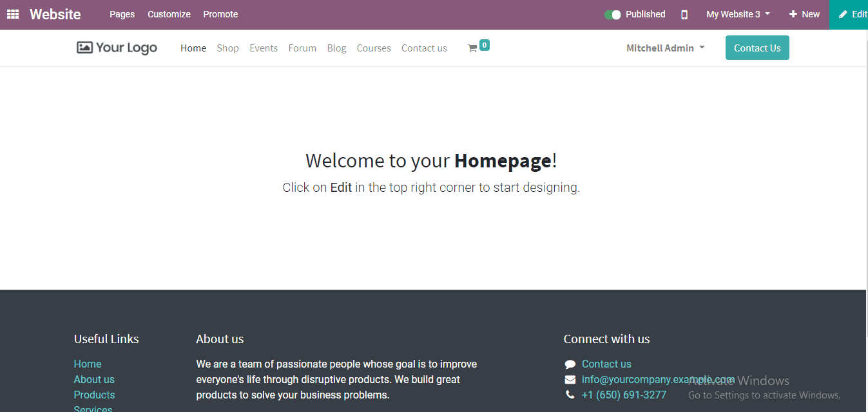This screenshot has height=412, width=868.
Task: Follow the Products footer link
Action: click(x=94, y=395)
